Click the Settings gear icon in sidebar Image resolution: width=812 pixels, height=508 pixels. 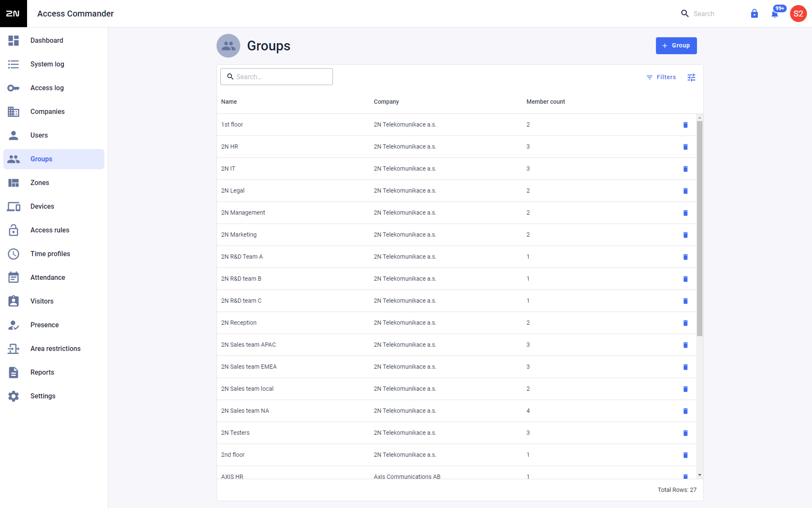(13, 396)
